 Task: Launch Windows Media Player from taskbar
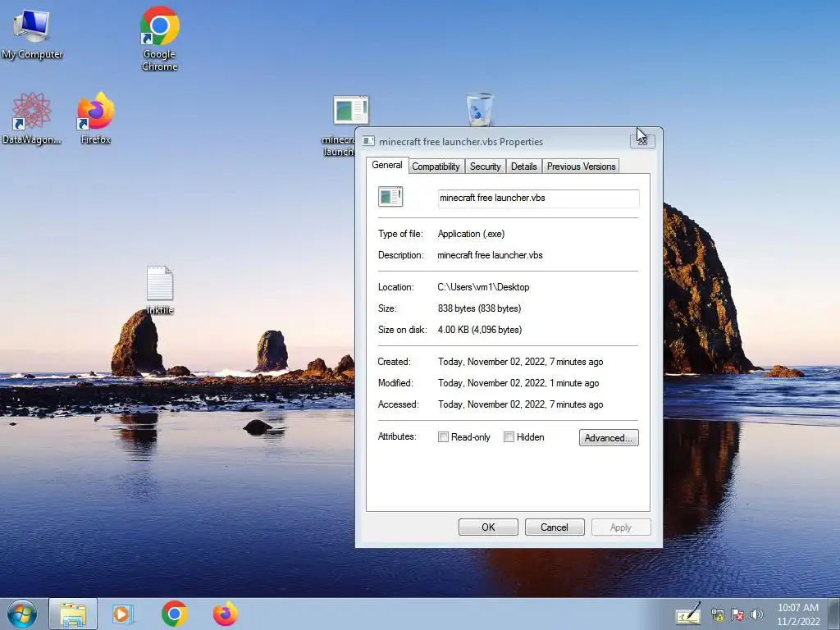(x=123, y=614)
